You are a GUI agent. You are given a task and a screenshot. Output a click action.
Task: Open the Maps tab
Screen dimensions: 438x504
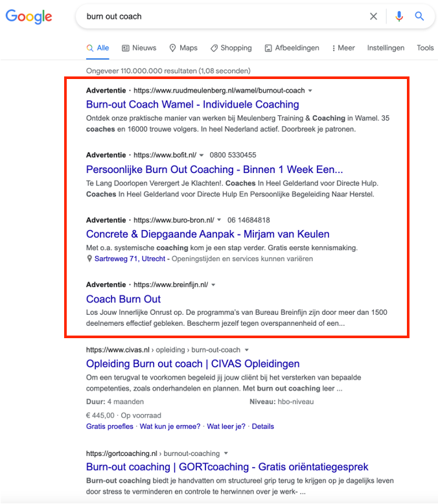coord(183,48)
